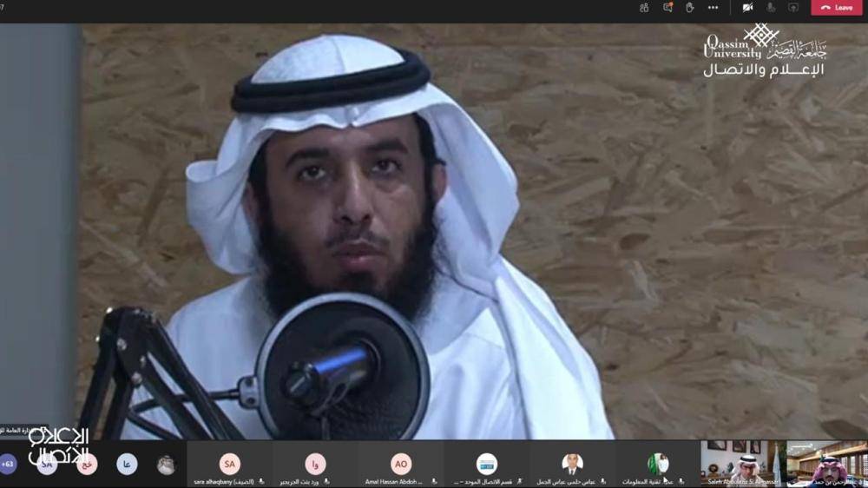Click the تقنية المعلومات participant avatar
The image size is (868, 488).
pyautogui.click(x=658, y=464)
